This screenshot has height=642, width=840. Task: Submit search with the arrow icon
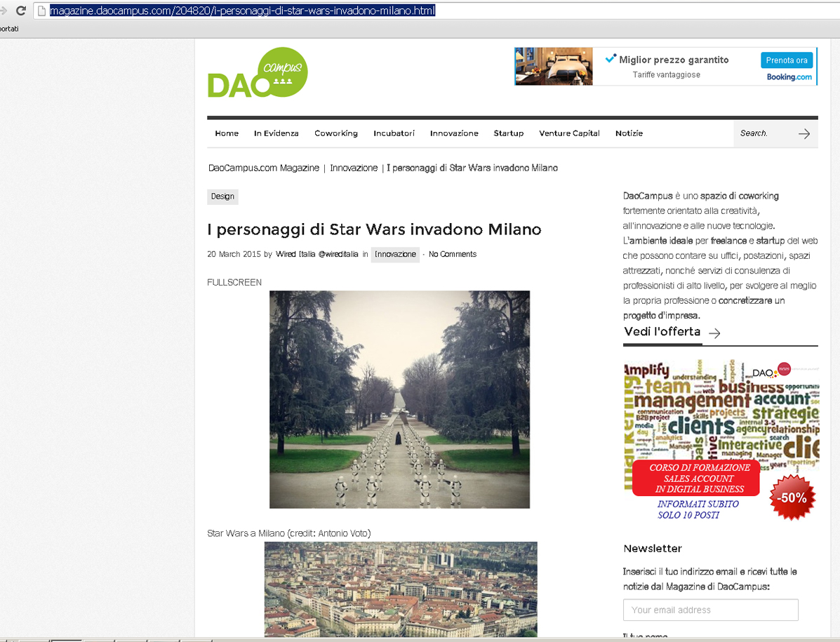click(804, 133)
